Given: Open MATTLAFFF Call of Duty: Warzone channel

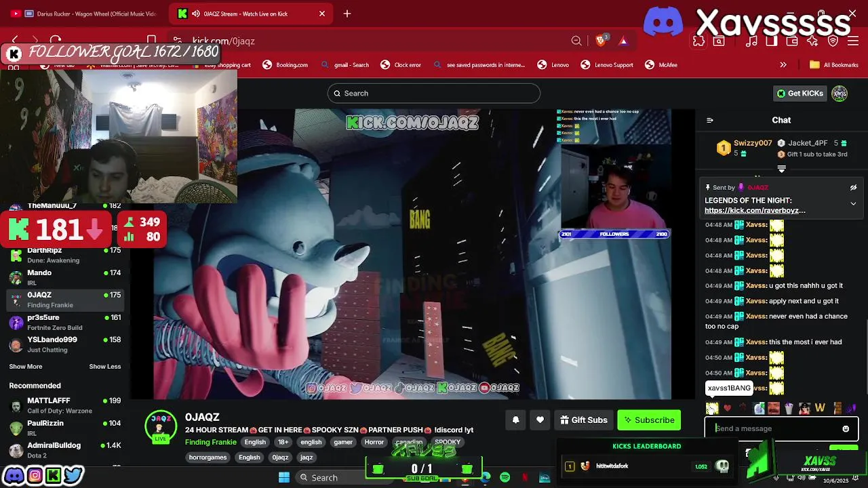Looking at the screenshot, I should coord(65,405).
